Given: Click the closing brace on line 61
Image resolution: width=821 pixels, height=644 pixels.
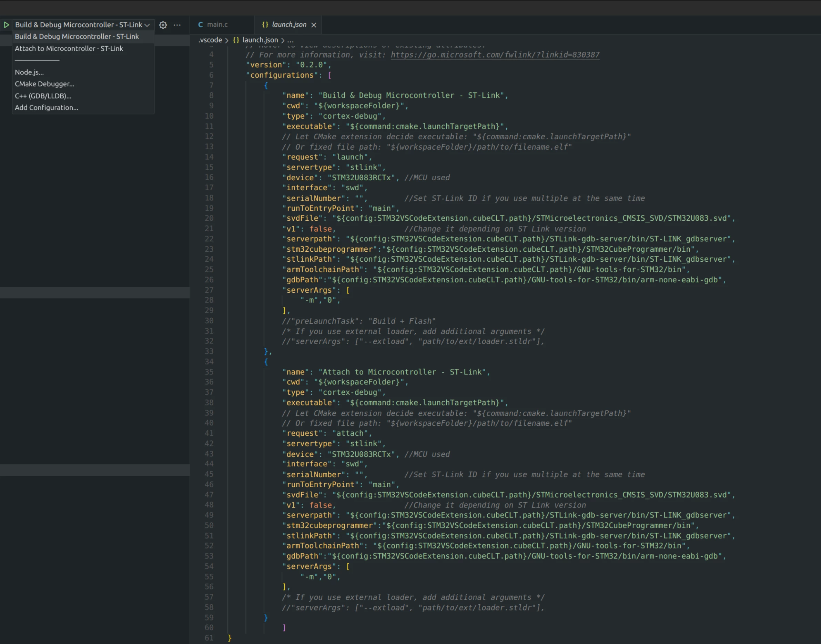Looking at the screenshot, I should pos(230,638).
